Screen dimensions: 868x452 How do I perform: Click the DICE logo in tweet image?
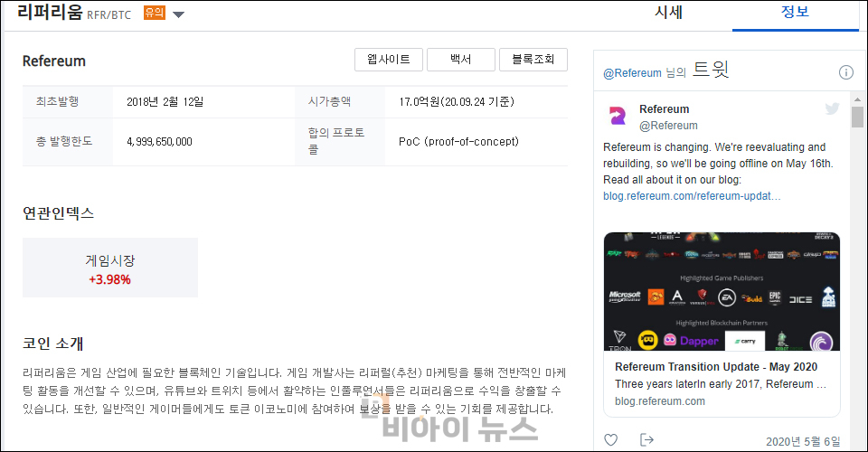[800, 299]
